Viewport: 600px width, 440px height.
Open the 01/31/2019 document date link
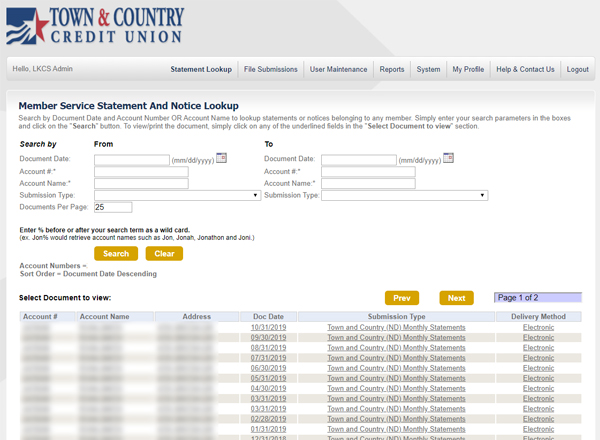(x=268, y=429)
